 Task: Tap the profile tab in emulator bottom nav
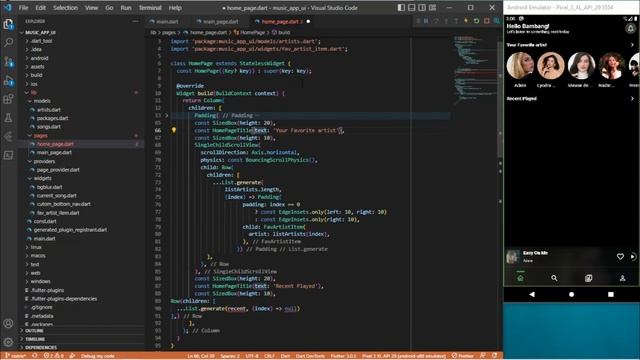(622, 278)
